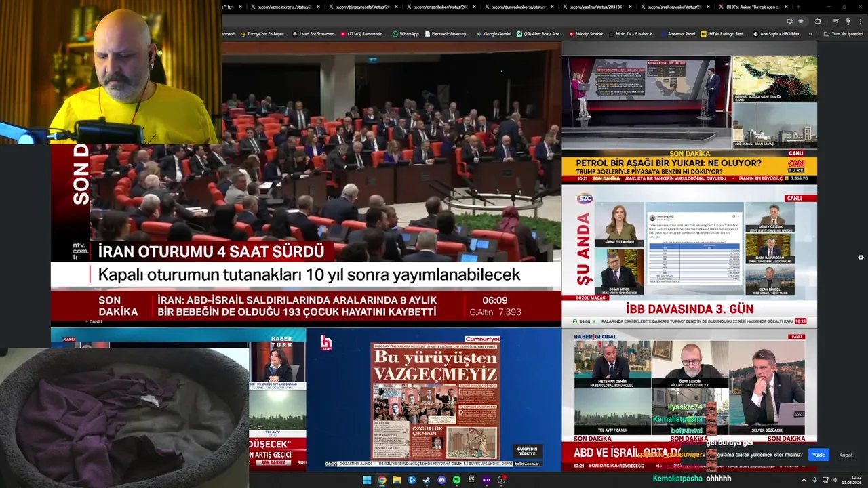Open the Extensions puzzle icon
The width and height of the screenshot is (868, 488).
[818, 22]
